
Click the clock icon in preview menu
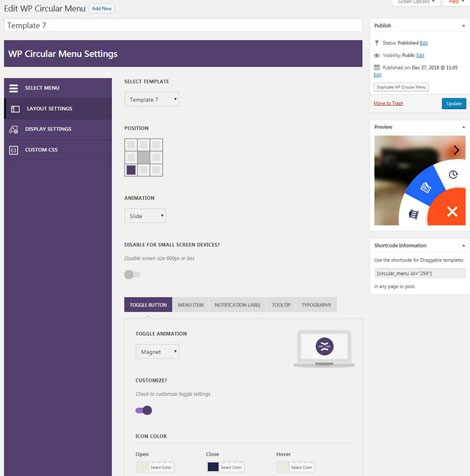pos(453,174)
